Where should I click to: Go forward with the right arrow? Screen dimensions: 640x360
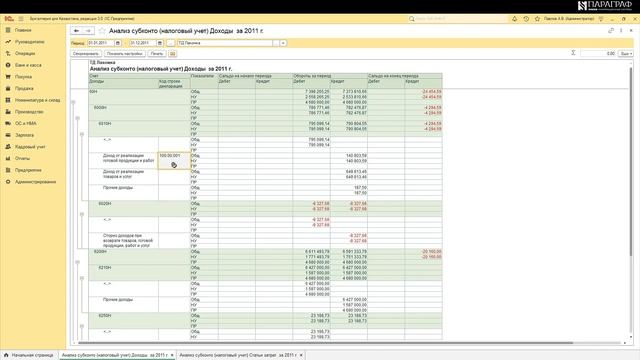point(88,31)
